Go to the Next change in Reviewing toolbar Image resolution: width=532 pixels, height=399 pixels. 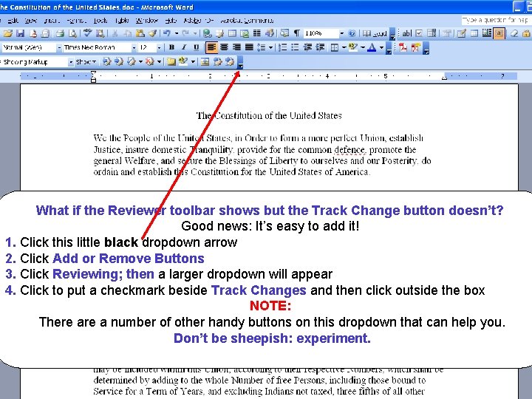click(x=119, y=62)
